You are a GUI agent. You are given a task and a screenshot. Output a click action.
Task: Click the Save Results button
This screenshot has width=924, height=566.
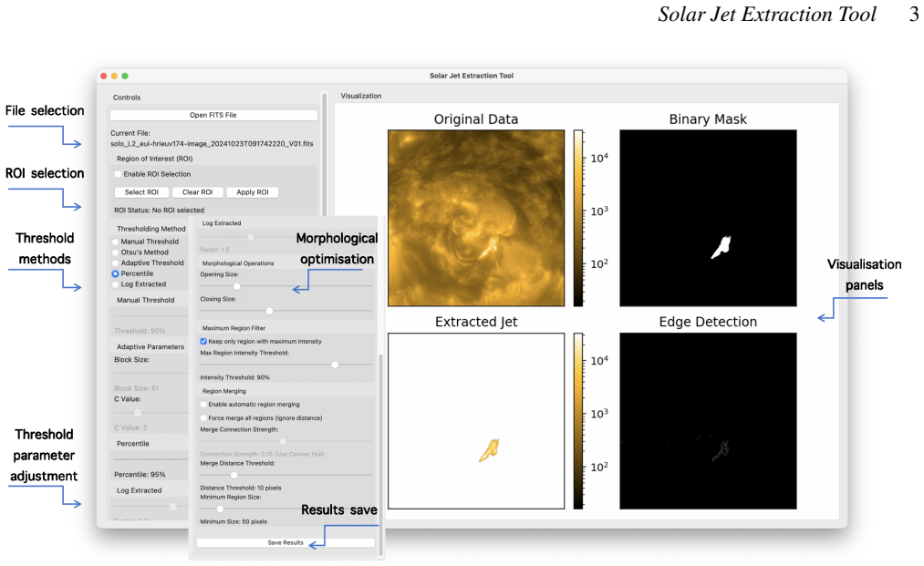286,542
